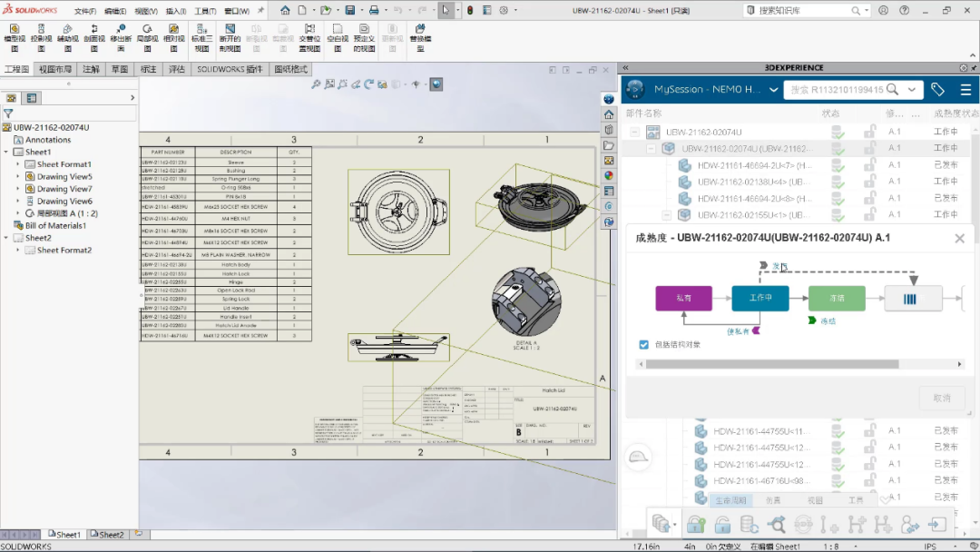The width and height of the screenshot is (980, 552).
Task: Click the unlock (unreserve) icon in lifecycle bar
Action: (x=722, y=524)
